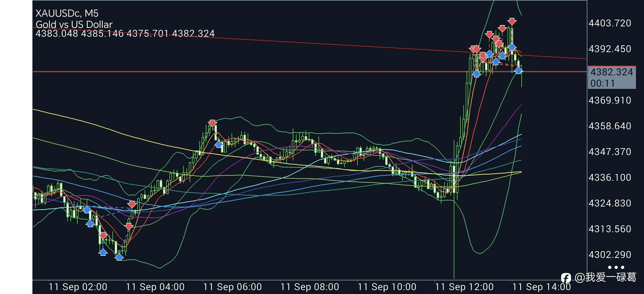This screenshot has height=294, width=644.
Task: Click the blue buy arrow near 02:00 candles
Action: pos(87,209)
